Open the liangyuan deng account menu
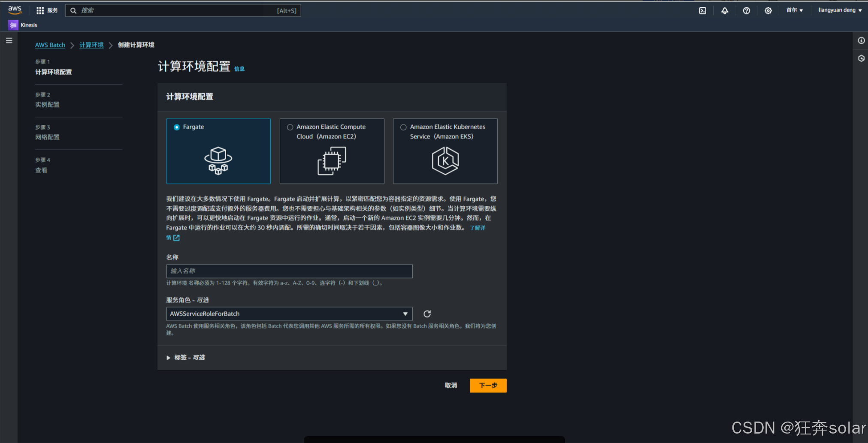Screen dimensions: 868x443 point(840,10)
